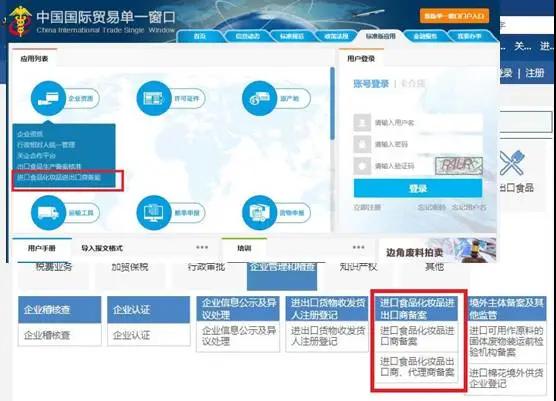Click the 立即注册 link
The image size is (556, 401).
point(367,207)
